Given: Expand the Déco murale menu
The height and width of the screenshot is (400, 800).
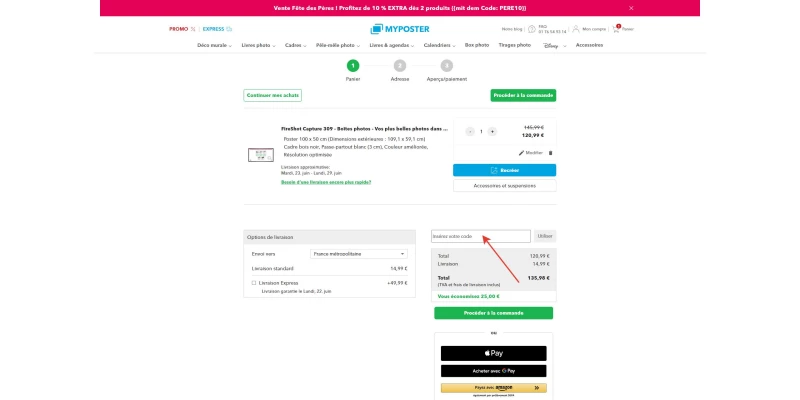Looking at the screenshot, I should pyautogui.click(x=214, y=45).
